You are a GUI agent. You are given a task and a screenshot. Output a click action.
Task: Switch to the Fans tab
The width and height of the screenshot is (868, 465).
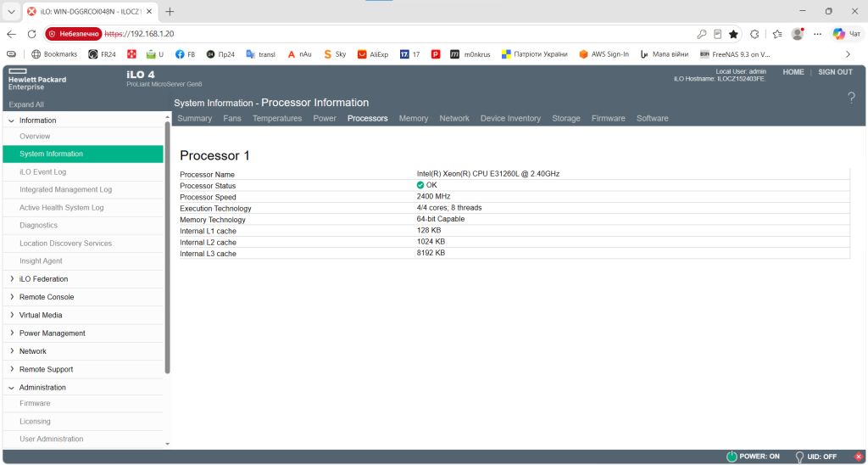232,118
